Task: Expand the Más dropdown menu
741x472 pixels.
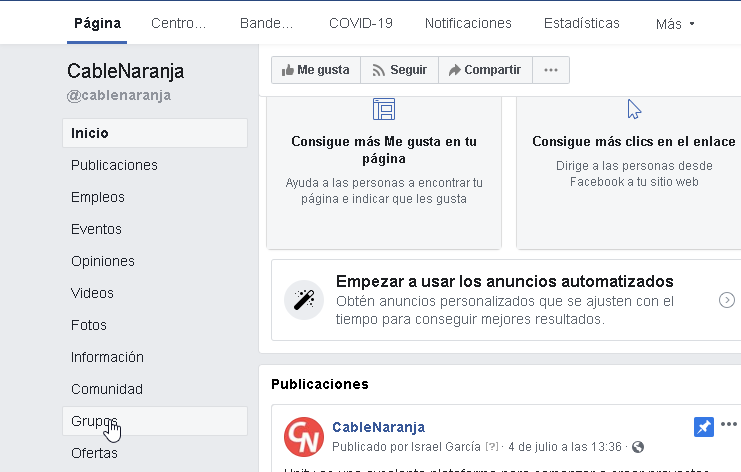Action: coord(675,24)
